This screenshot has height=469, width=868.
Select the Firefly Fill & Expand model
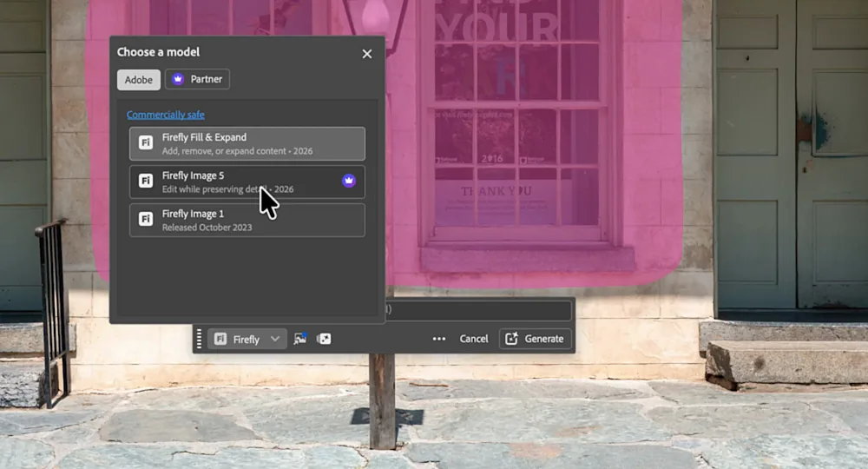(247, 143)
